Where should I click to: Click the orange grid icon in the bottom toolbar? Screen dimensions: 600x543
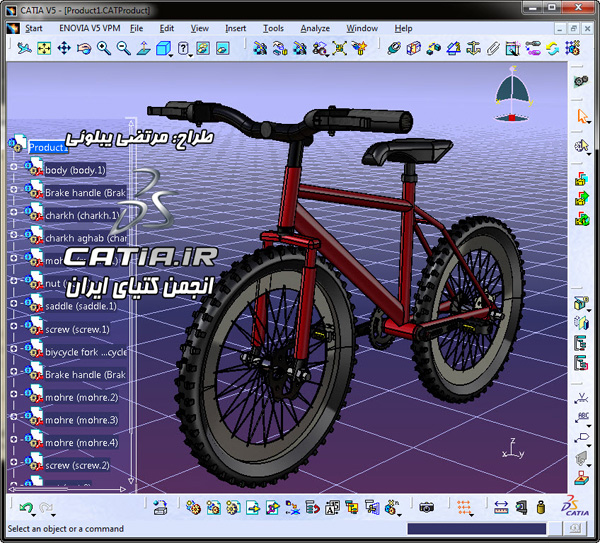pyautogui.click(x=464, y=508)
